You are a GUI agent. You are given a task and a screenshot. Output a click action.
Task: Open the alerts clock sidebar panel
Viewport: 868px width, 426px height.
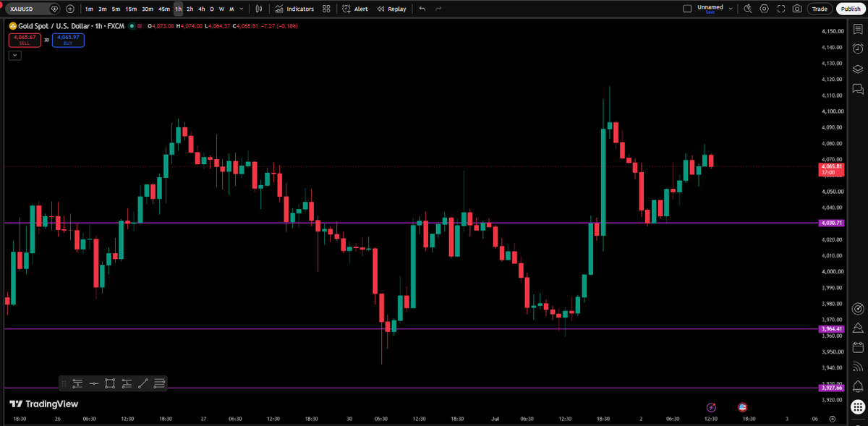(858, 50)
